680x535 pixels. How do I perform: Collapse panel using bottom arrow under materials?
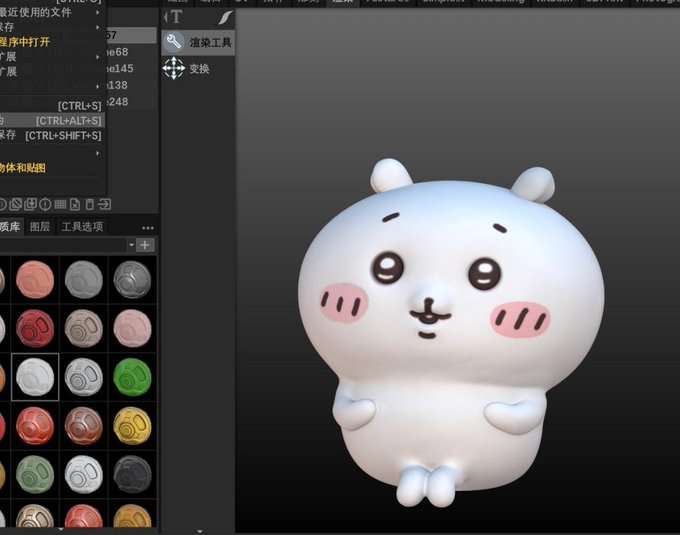pos(61,530)
